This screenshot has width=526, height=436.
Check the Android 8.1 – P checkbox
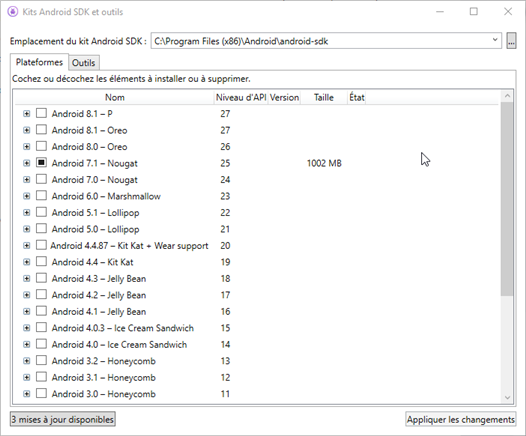pos(41,113)
